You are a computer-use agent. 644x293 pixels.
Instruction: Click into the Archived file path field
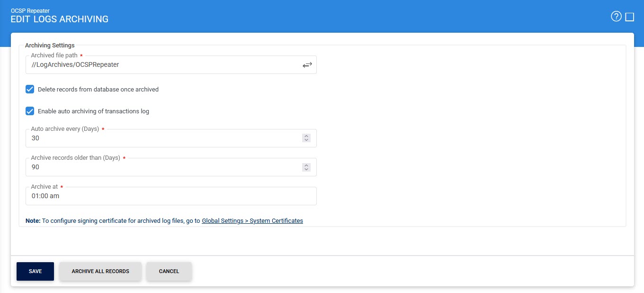tap(161, 65)
